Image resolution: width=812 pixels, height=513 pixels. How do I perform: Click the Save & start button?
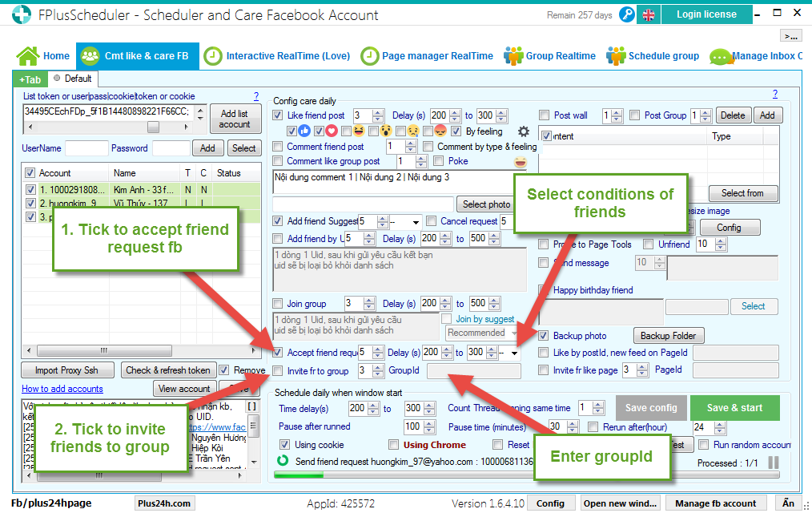click(734, 407)
